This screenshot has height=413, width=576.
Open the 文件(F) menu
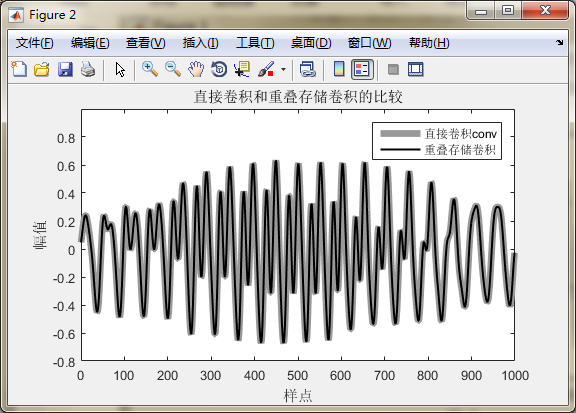(x=35, y=43)
